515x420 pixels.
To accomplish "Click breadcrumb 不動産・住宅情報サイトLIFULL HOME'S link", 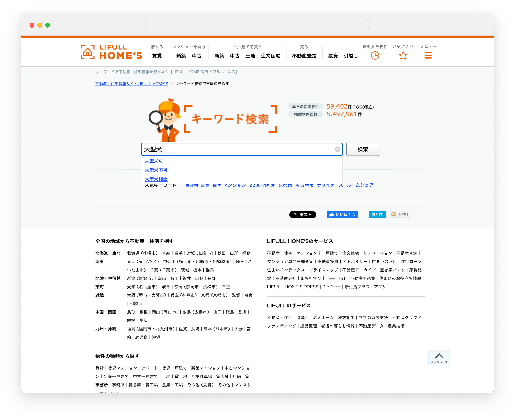I will [x=132, y=84].
